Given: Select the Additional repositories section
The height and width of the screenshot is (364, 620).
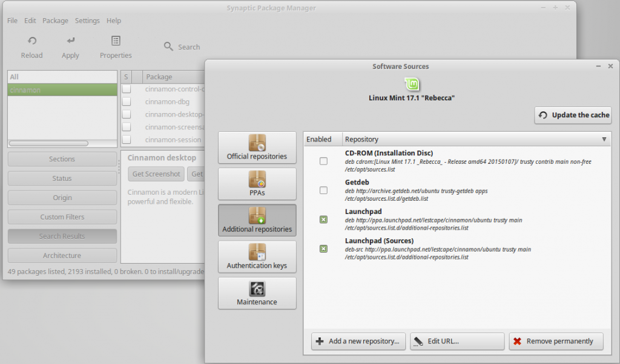Looking at the screenshot, I should (257, 220).
